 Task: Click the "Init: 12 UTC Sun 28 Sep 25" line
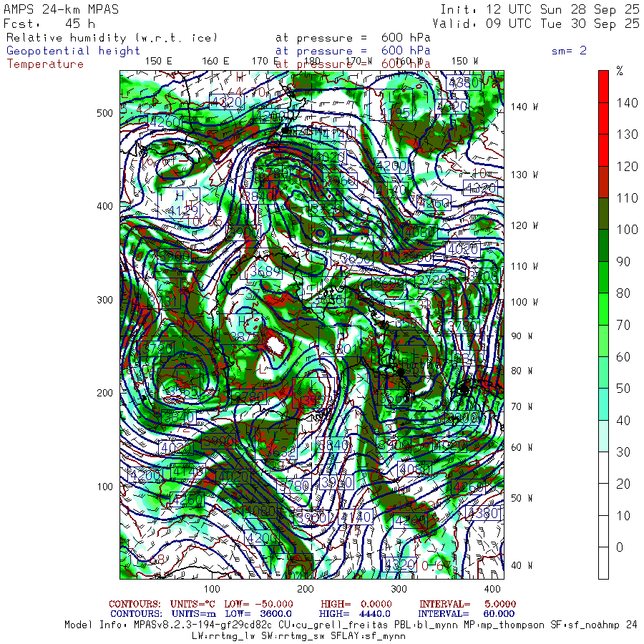point(540,9)
